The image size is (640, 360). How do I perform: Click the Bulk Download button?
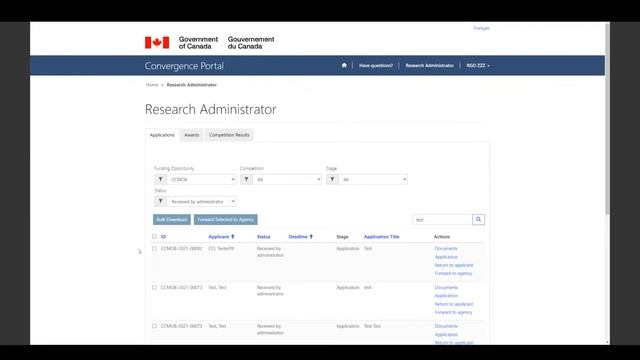coord(172,220)
